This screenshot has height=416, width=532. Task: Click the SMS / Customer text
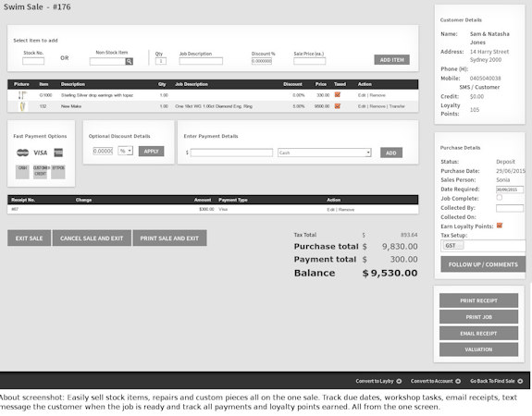[479, 87]
